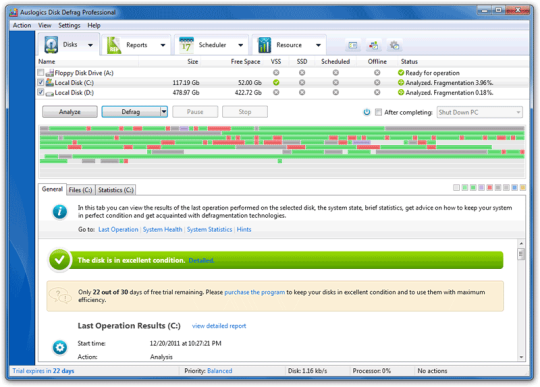
Task: Open the Reports dropdown arrow
Action: point(163,45)
